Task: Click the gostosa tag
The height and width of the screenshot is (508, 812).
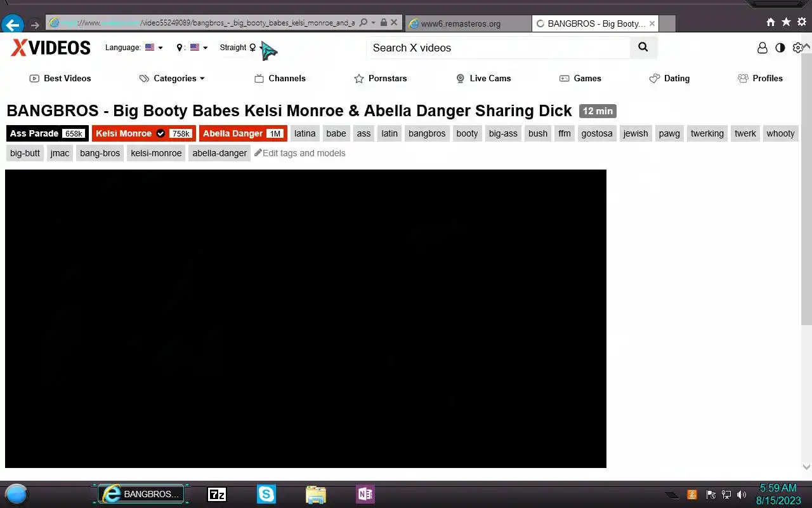Action: (x=597, y=133)
